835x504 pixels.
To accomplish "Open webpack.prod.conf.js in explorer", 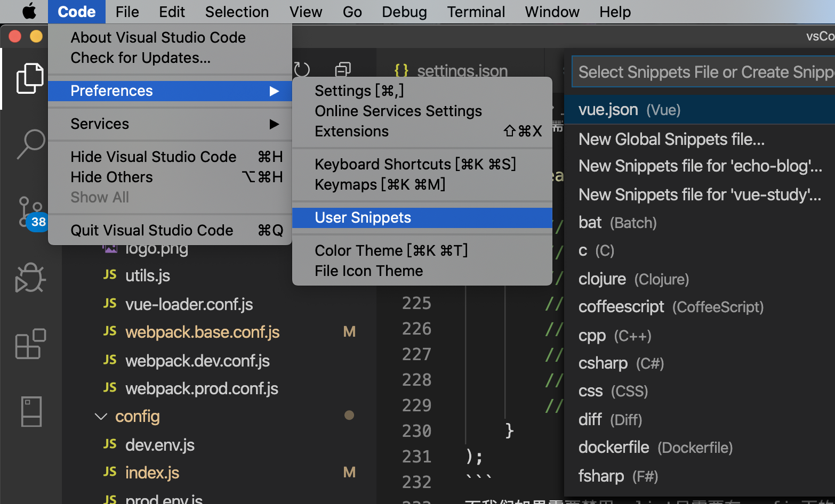I will 202,388.
